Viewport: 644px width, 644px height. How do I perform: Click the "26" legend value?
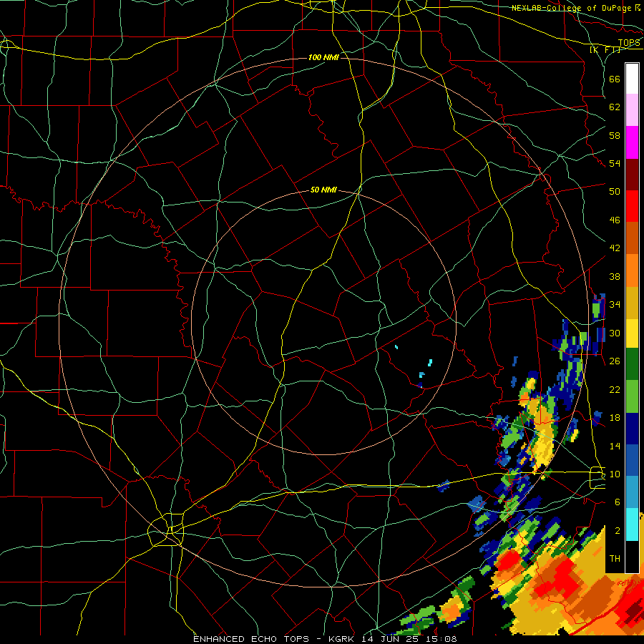pos(615,361)
